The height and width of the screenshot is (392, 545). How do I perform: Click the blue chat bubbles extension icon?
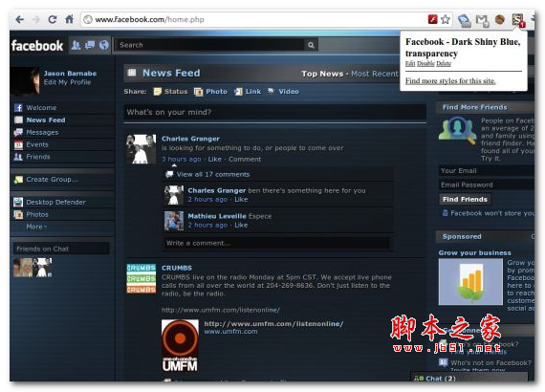[x=464, y=20]
